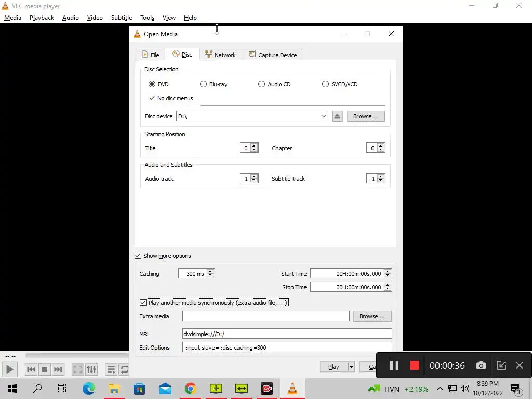Open Mail app from taskbar

[165, 389]
